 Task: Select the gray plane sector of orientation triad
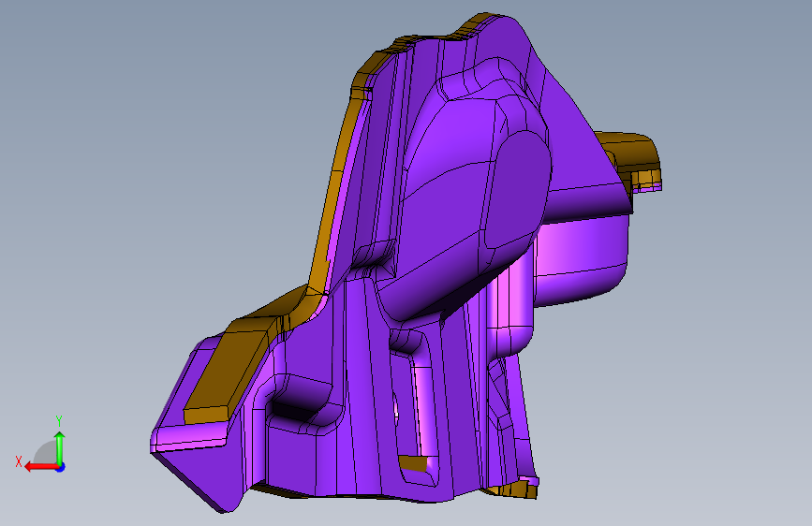[46, 452]
